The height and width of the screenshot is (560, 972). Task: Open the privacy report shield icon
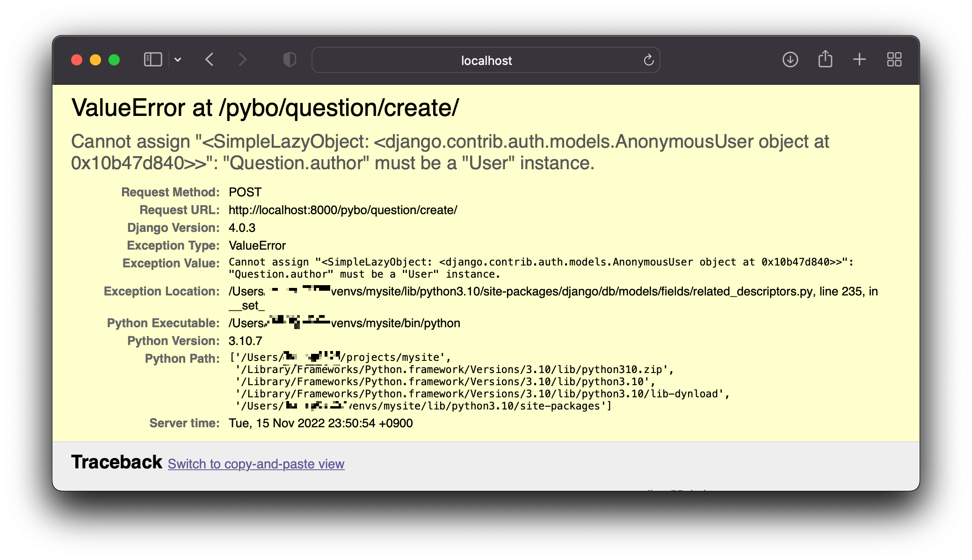coord(290,60)
